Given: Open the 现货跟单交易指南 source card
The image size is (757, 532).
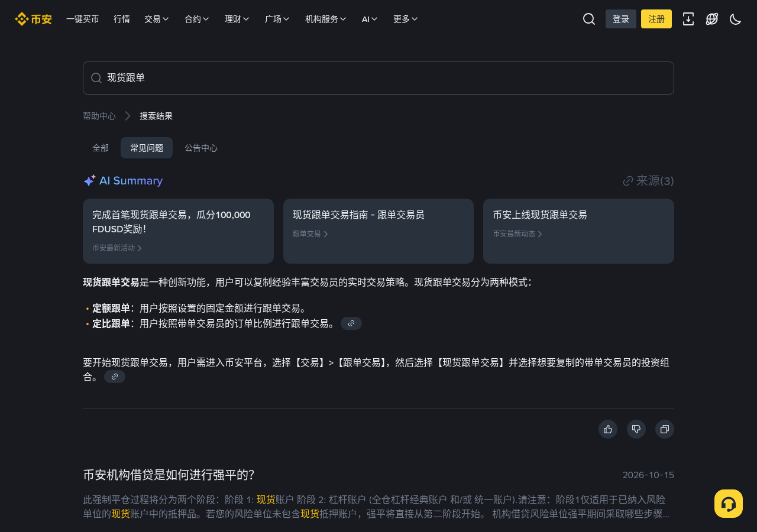Looking at the screenshot, I should point(378,231).
